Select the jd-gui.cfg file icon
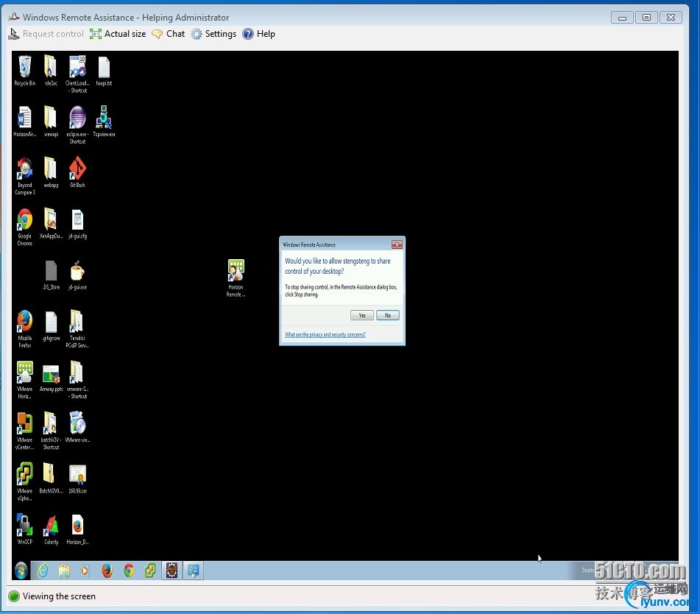This screenshot has height=614, width=700. point(77,223)
